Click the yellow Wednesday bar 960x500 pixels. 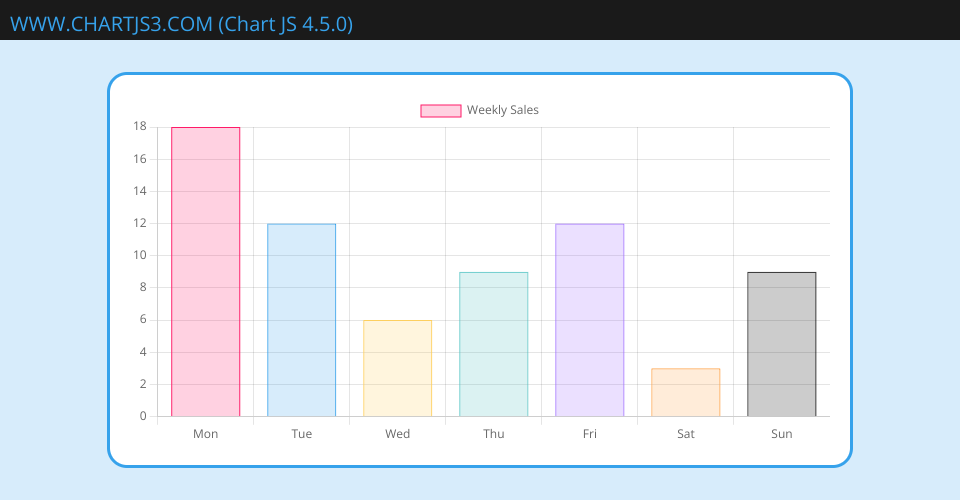397,368
